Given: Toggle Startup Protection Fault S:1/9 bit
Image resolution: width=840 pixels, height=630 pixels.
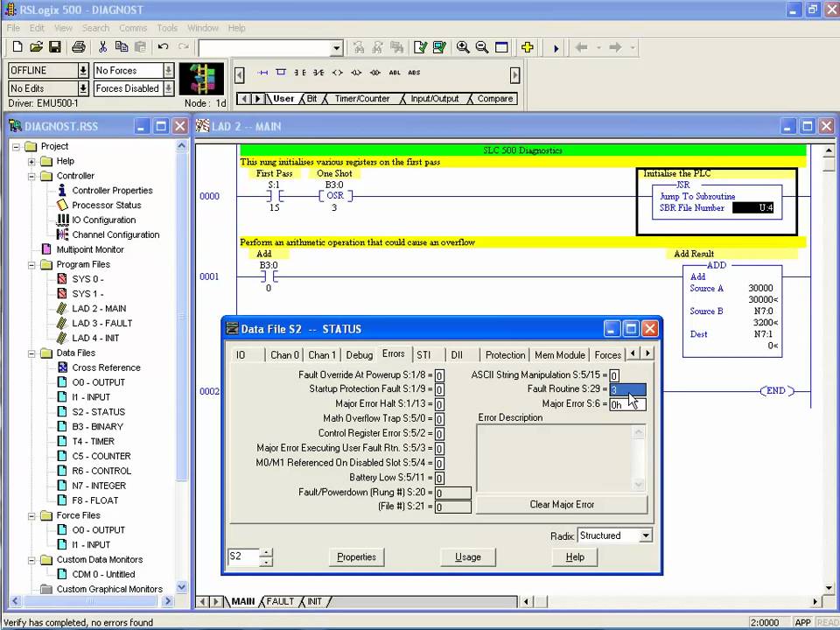Looking at the screenshot, I should coord(438,389).
